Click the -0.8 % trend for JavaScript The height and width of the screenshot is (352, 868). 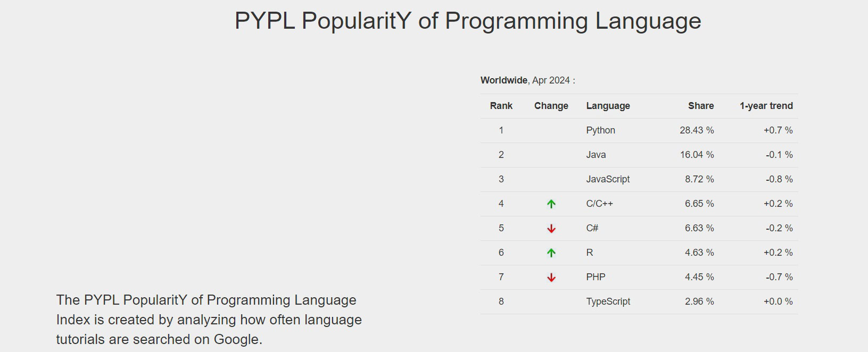pos(779,179)
